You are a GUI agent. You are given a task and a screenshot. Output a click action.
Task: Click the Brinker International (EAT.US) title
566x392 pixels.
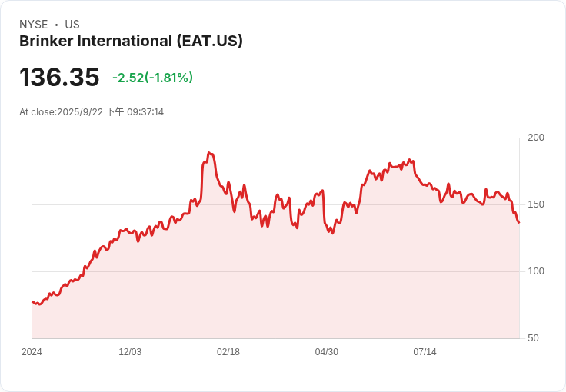pos(131,41)
